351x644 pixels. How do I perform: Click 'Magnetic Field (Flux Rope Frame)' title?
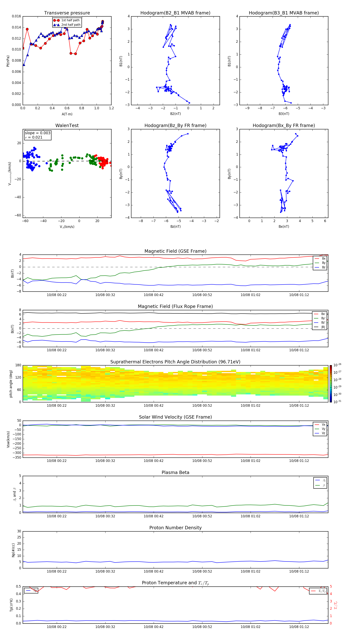(175, 307)
